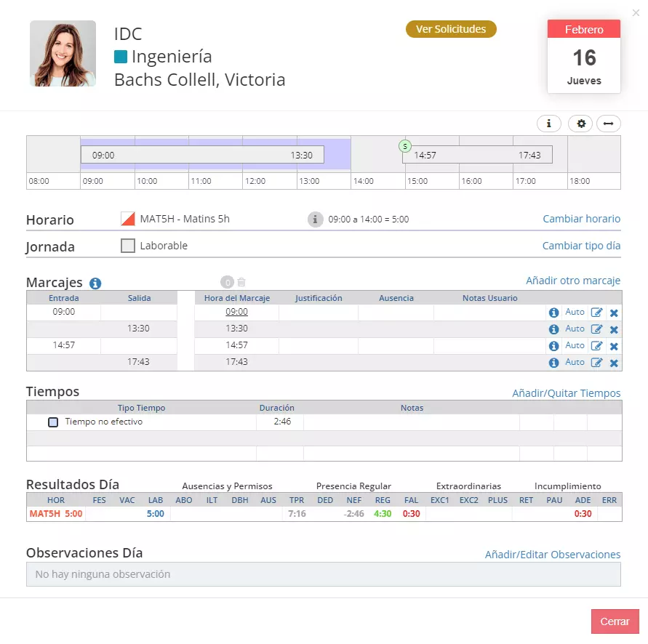Toggle the Laborable checkbox
This screenshot has height=644, width=648.
point(128,246)
